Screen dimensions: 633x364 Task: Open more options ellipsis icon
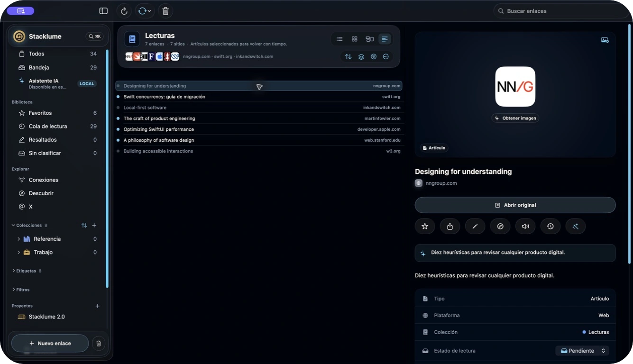[386, 56]
